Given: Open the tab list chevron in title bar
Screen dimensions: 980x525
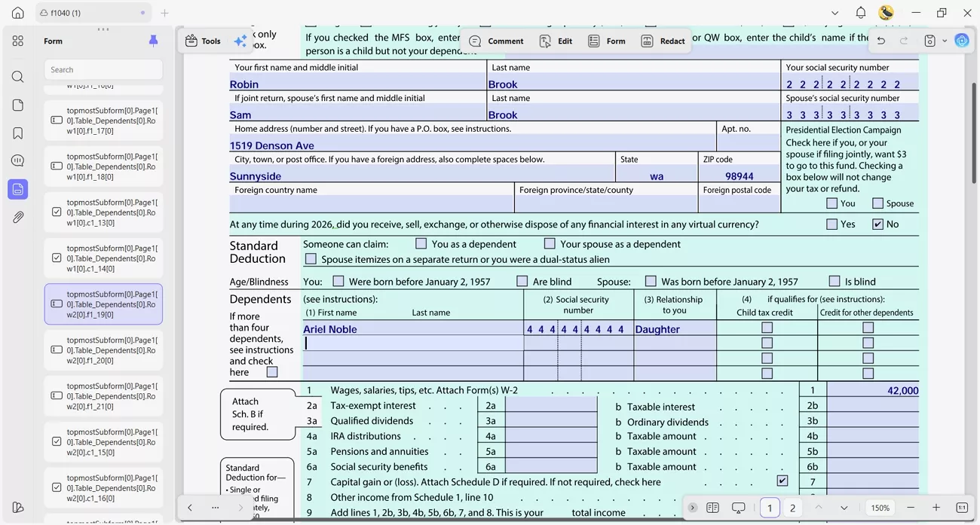Looking at the screenshot, I should pyautogui.click(x=835, y=13).
